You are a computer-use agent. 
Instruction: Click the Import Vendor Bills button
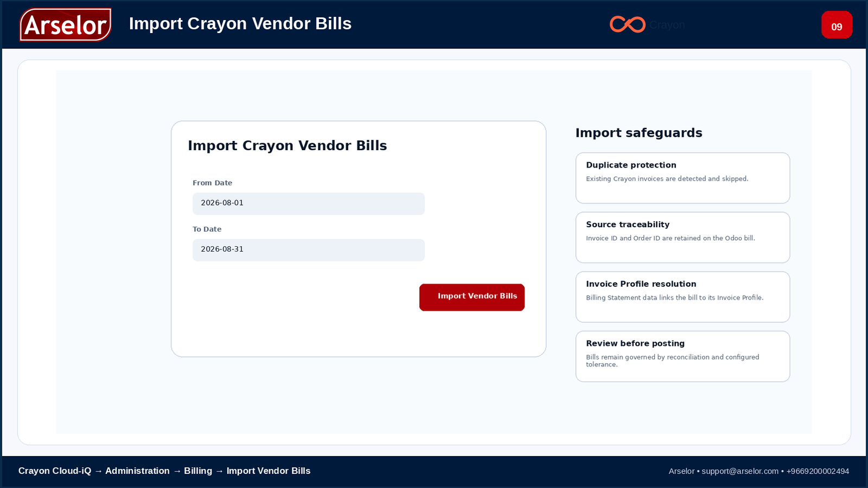[472, 297]
